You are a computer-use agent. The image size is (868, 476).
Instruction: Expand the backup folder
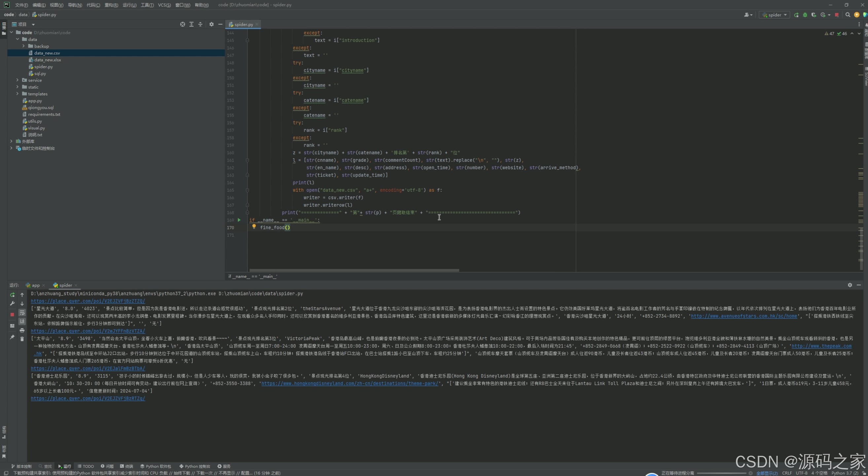pos(23,46)
